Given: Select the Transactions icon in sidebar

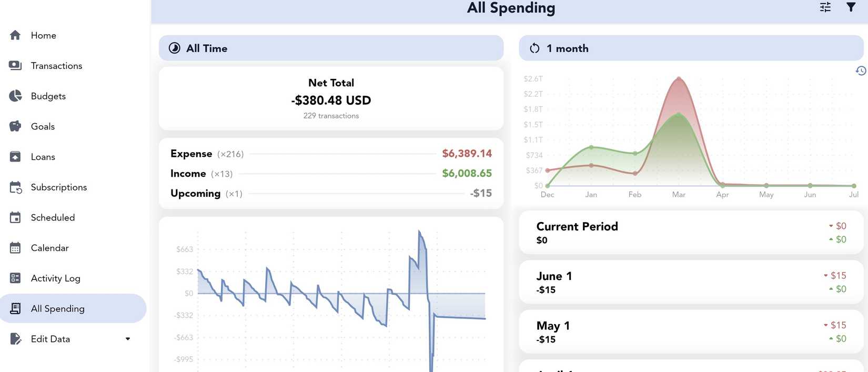Looking at the screenshot, I should pyautogui.click(x=14, y=65).
